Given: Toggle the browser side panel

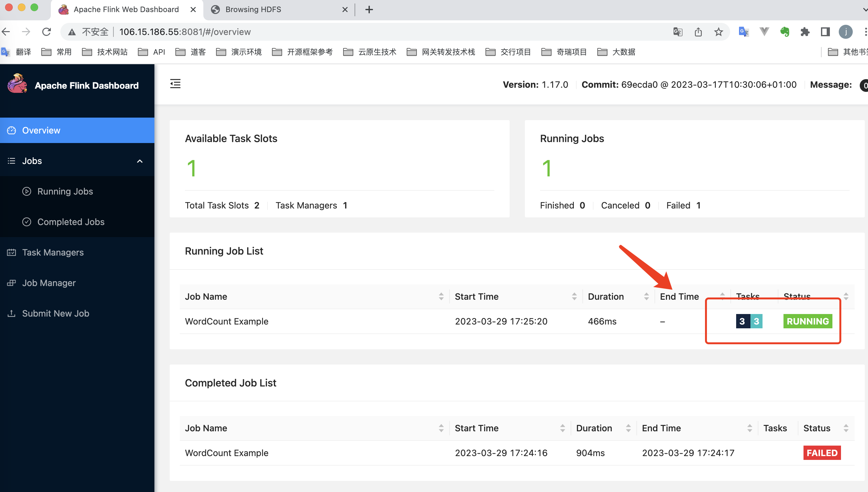Looking at the screenshot, I should pos(825,32).
